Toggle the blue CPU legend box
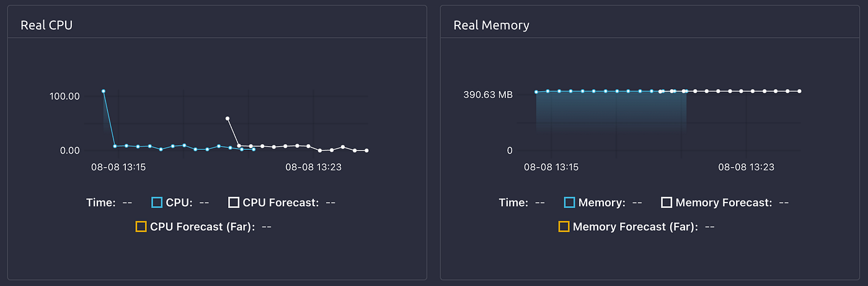 pos(157,202)
